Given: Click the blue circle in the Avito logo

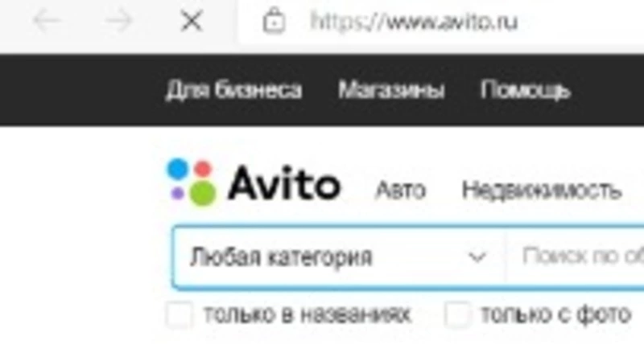Looking at the screenshot, I should tap(178, 169).
